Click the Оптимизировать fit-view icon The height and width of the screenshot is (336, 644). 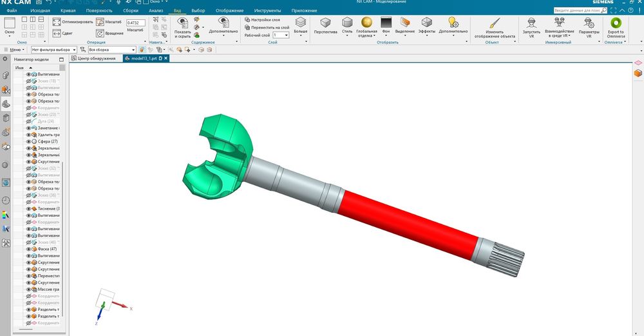pyautogui.click(x=57, y=22)
